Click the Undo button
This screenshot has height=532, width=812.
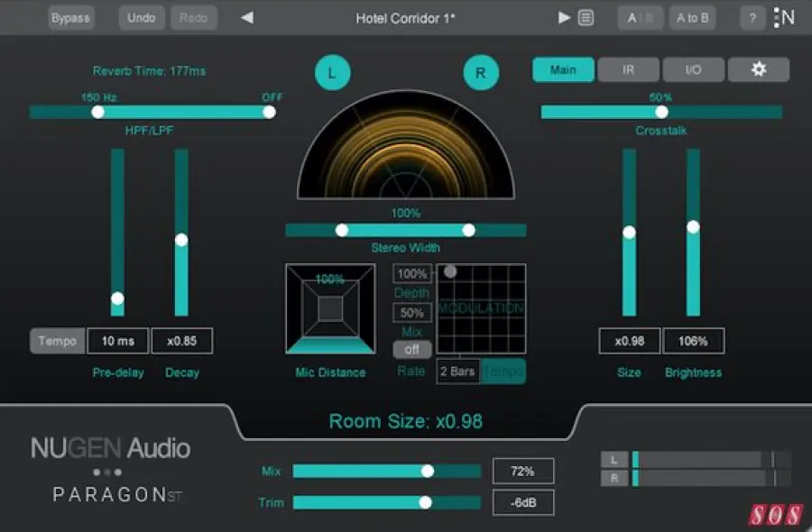click(141, 18)
